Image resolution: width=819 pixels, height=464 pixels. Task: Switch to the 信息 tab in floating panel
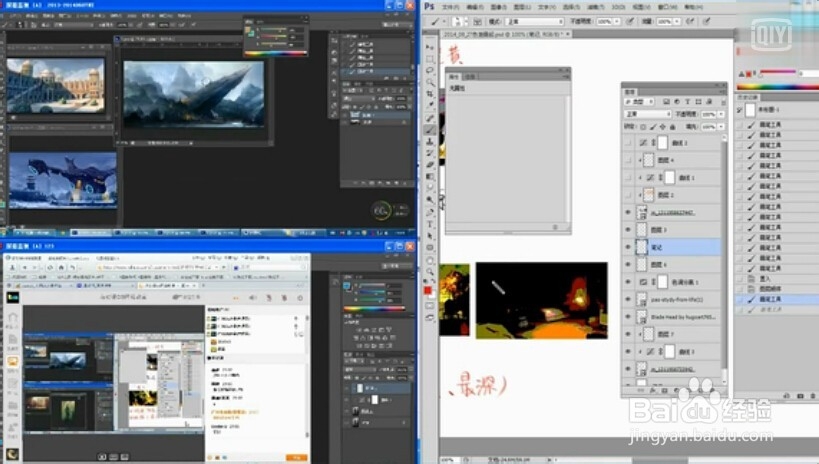(x=470, y=77)
